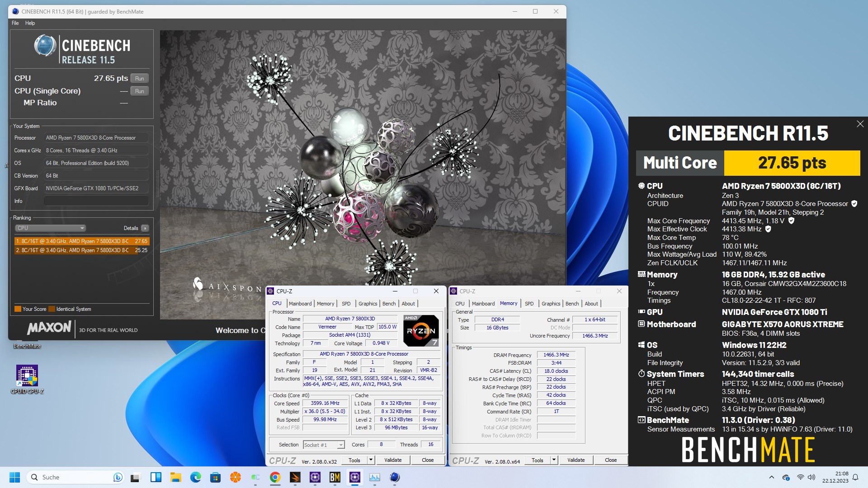Viewport: 868px width, 488px height.
Task: Run the CPU multi-core benchmark
Action: tap(140, 78)
